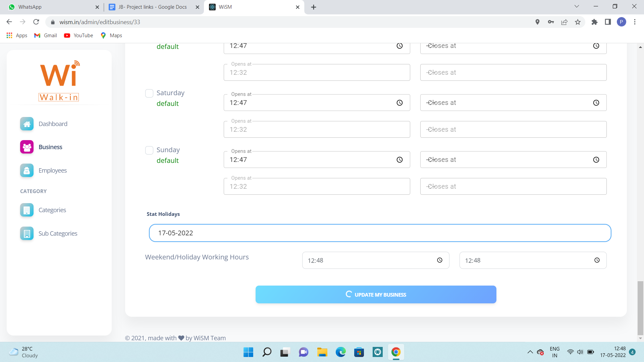Image resolution: width=644 pixels, height=362 pixels.
Task: Open the Sub Categories icon
Action: (x=27, y=233)
